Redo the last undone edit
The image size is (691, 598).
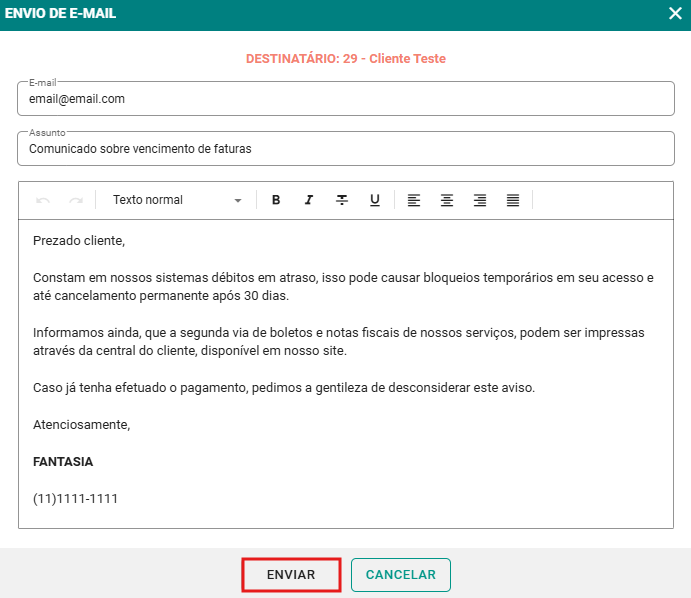(76, 200)
